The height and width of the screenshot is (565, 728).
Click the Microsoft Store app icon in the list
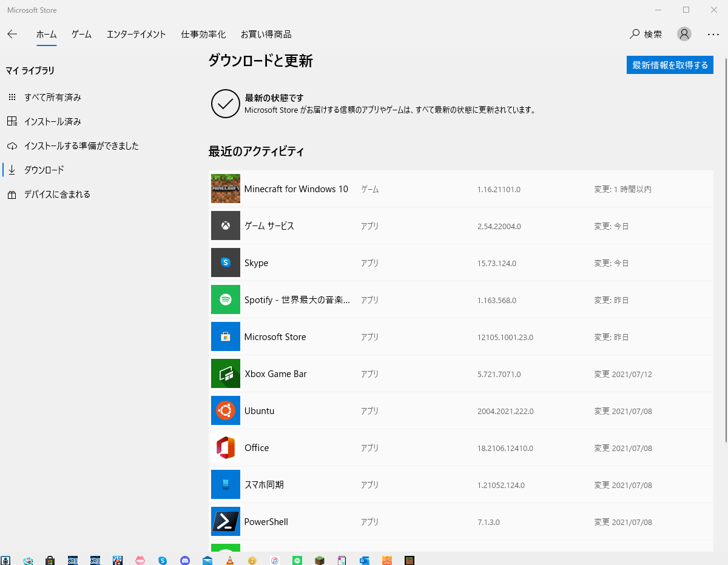226,336
